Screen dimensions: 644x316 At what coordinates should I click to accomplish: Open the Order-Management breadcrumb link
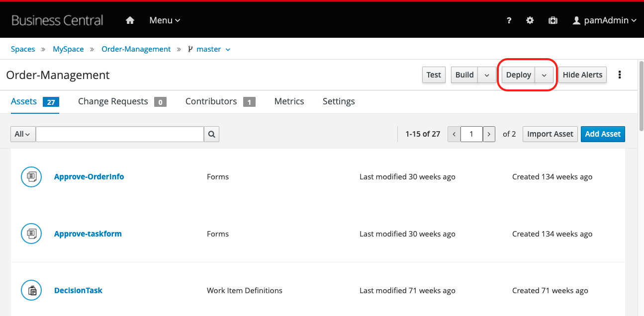pos(136,49)
